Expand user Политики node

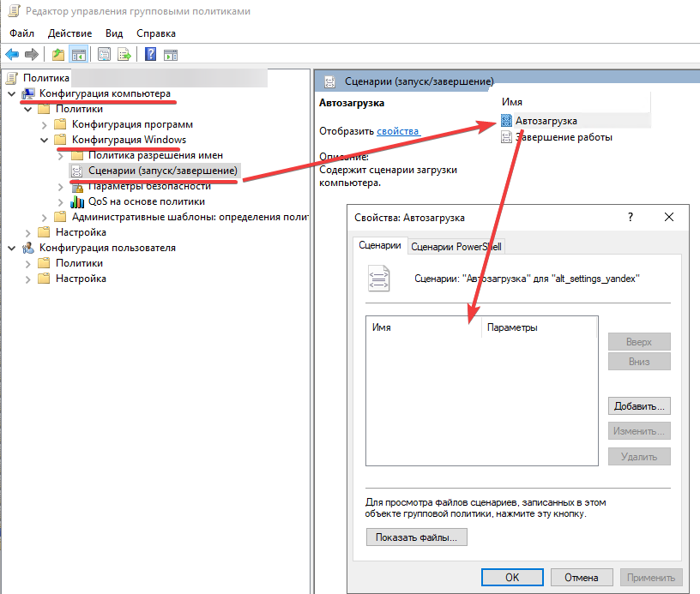(x=28, y=264)
